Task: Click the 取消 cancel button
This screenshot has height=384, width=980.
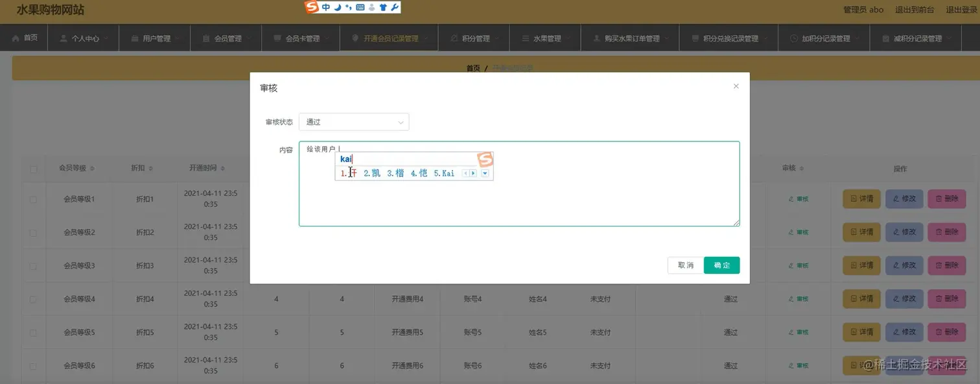Action: coord(686,265)
